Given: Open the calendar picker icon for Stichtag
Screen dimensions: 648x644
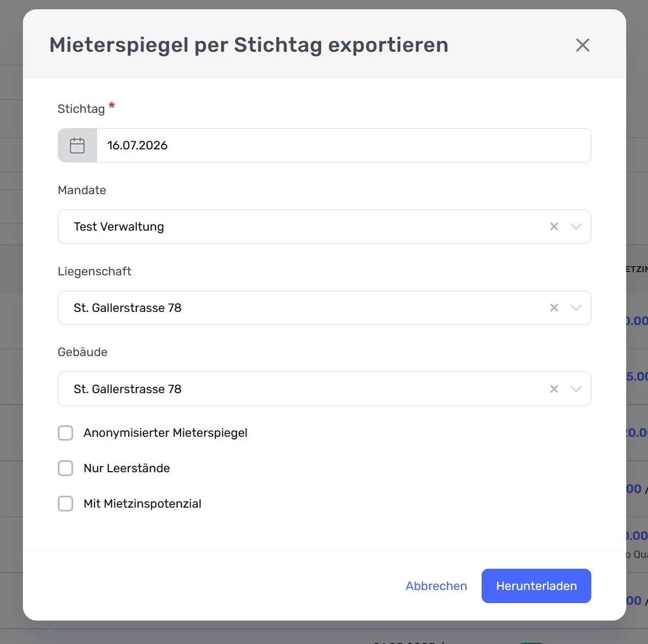Looking at the screenshot, I should [x=77, y=146].
